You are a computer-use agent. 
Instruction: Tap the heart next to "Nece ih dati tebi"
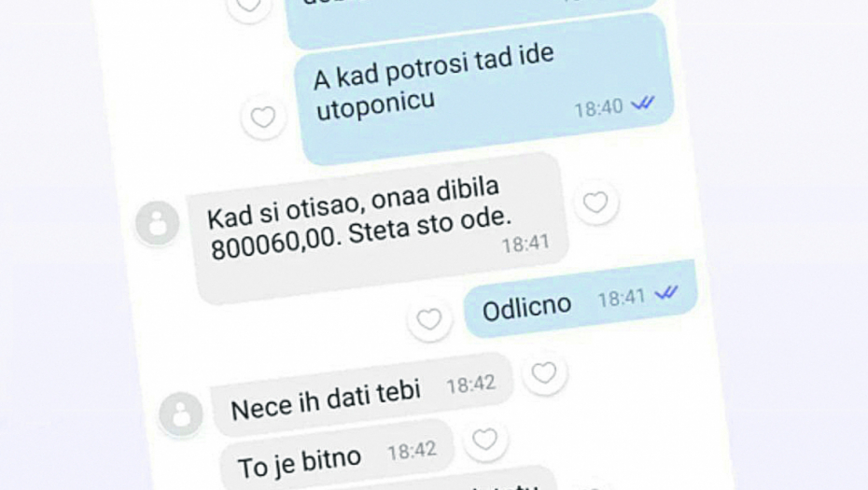pyautogui.click(x=544, y=373)
